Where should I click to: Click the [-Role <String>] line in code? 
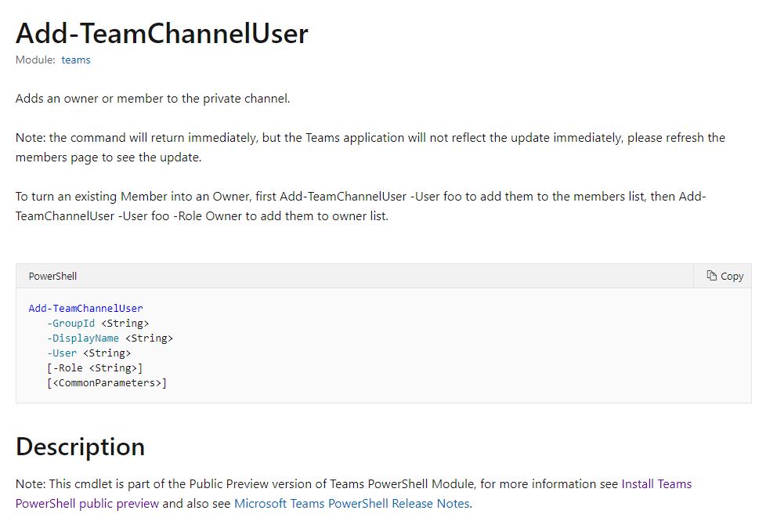pyautogui.click(x=95, y=368)
